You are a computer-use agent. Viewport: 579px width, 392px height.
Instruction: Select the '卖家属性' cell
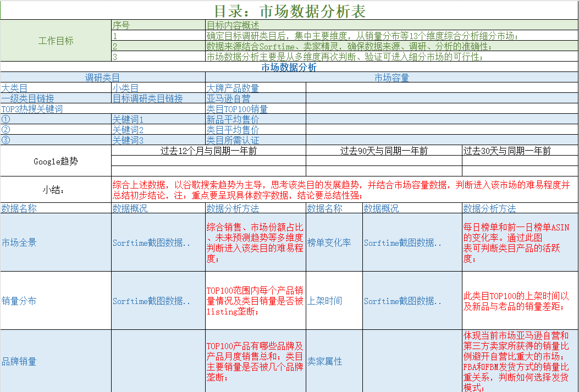point(334,361)
